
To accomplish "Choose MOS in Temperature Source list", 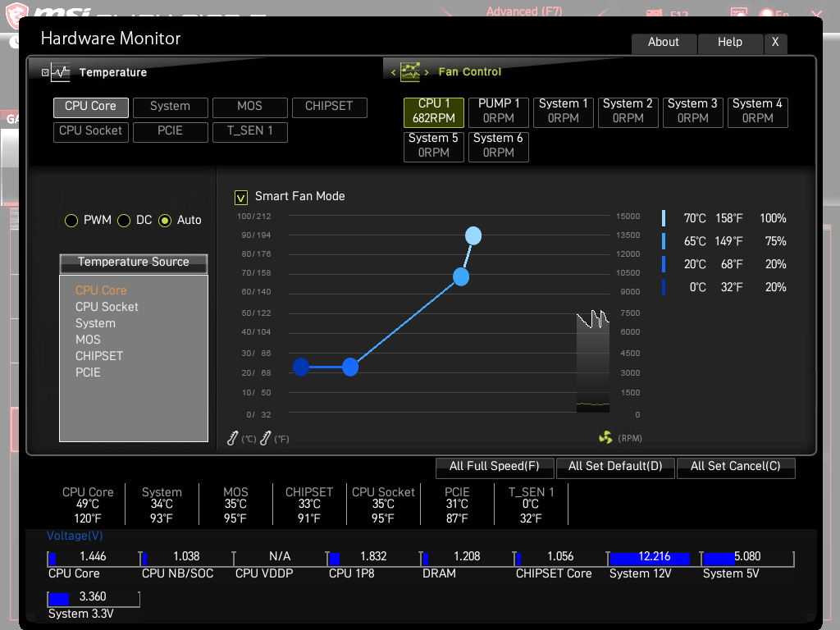I will tap(88, 340).
